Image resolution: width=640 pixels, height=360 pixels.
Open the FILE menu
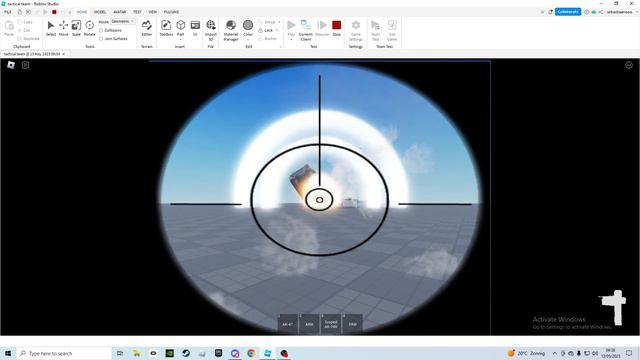tap(8, 12)
